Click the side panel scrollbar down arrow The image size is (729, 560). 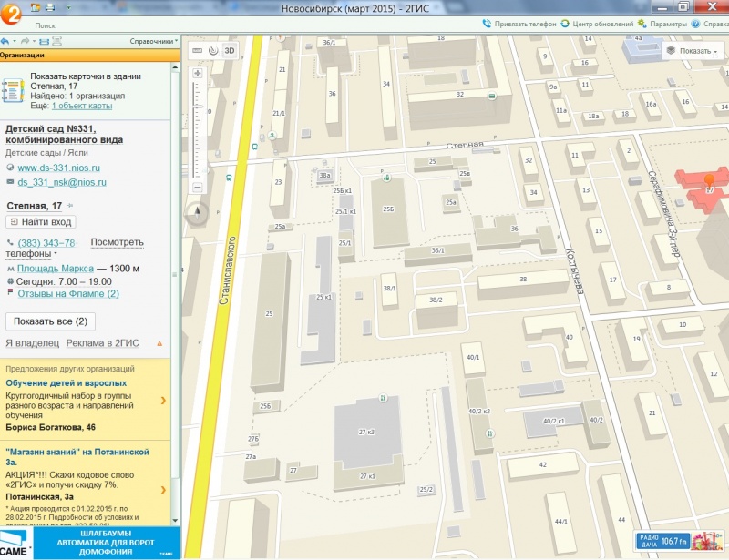coord(175,521)
